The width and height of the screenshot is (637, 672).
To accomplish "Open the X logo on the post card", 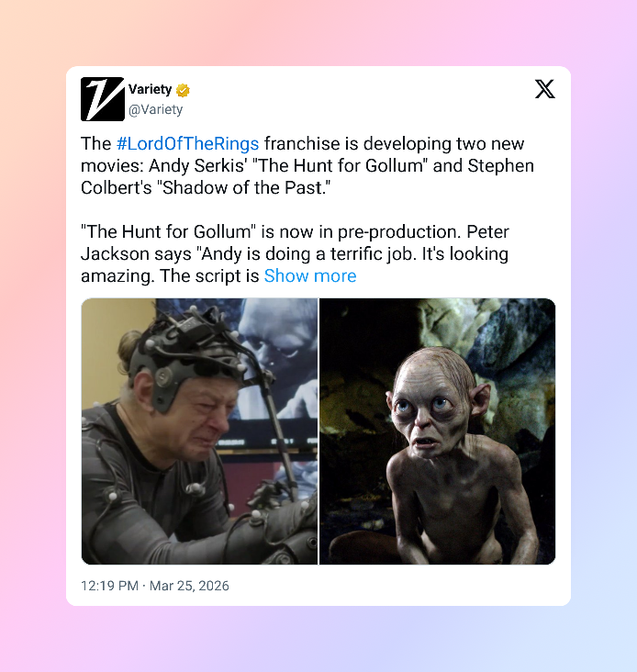I will coord(545,89).
